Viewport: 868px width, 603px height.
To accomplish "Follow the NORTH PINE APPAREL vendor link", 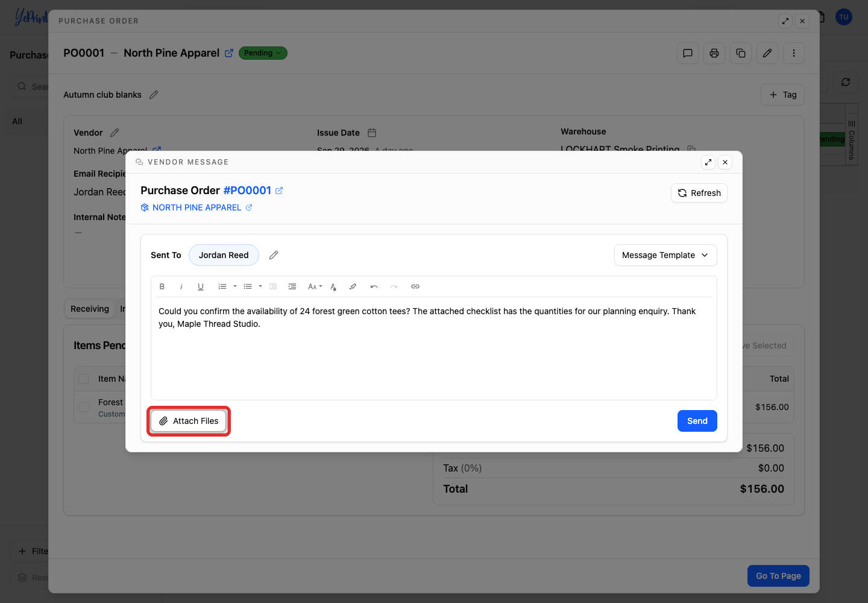I will pos(197,207).
